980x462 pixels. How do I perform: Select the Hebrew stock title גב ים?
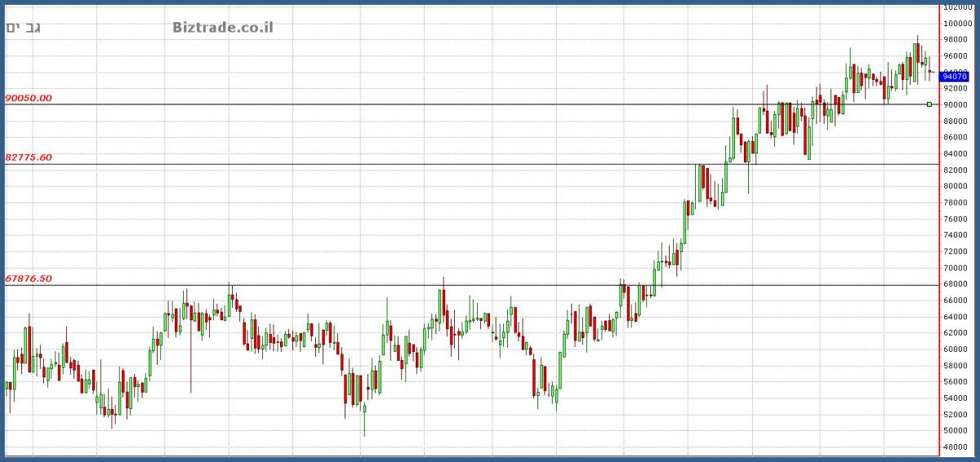(24, 28)
